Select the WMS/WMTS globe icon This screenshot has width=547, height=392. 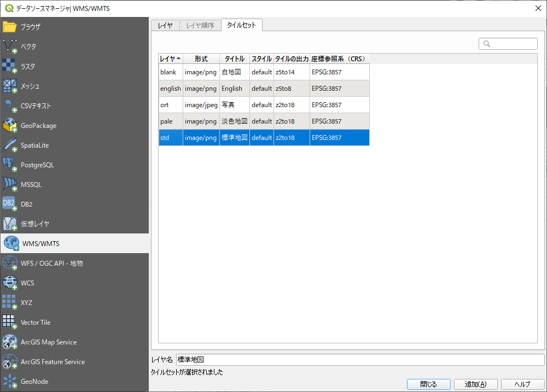point(11,243)
